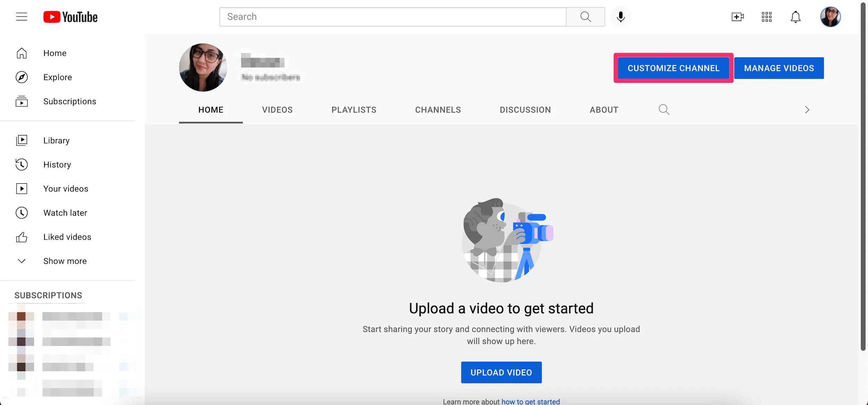Click MANAGE VIDEOS button
The image size is (868, 405).
[779, 67]
